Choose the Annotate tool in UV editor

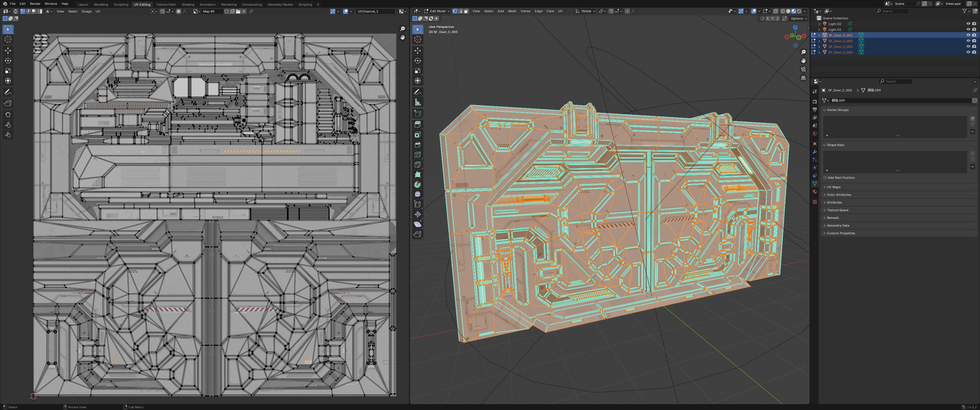point(8,93)
